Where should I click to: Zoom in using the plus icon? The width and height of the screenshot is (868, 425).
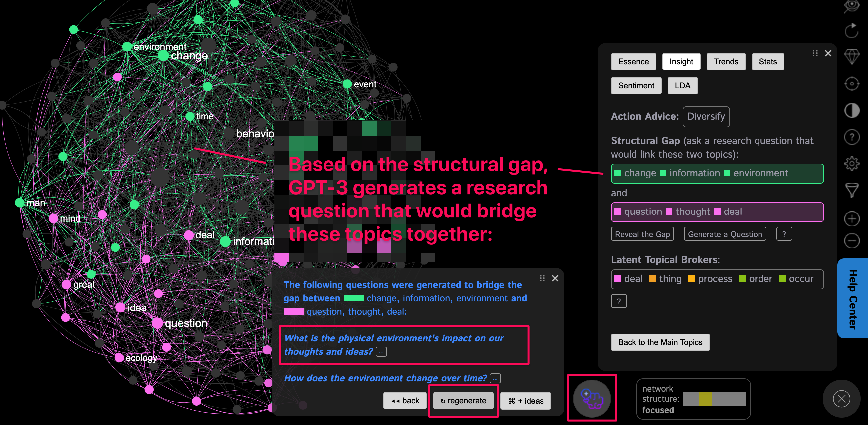[852, 219]
